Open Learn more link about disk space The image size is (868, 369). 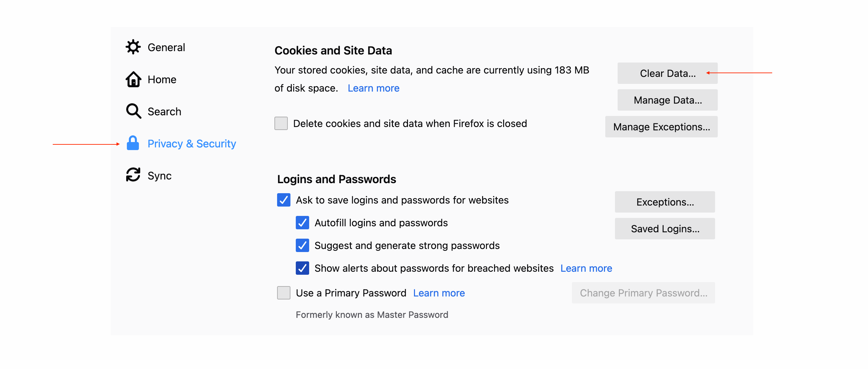point(373,88)
